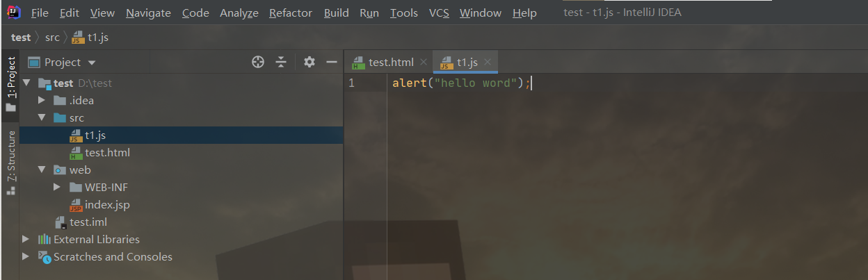Select test.html file in Project tree
Viewport: 868px width, 280px height.
pos(107,152)
